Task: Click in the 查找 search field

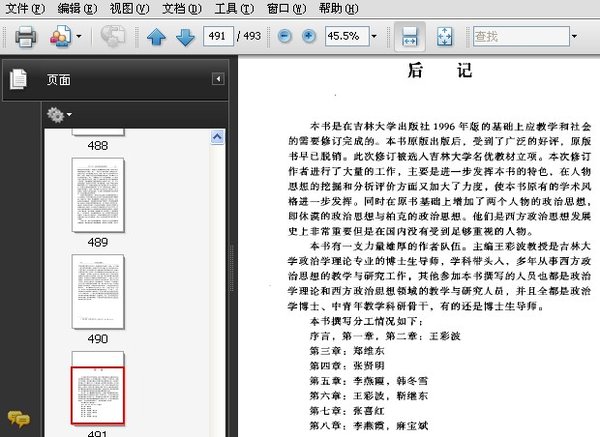Action: click(518, 37)
